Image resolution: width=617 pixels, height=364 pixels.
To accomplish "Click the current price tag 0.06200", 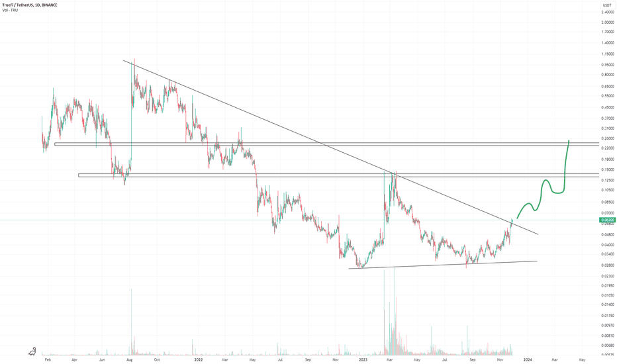I will (608, 220).
